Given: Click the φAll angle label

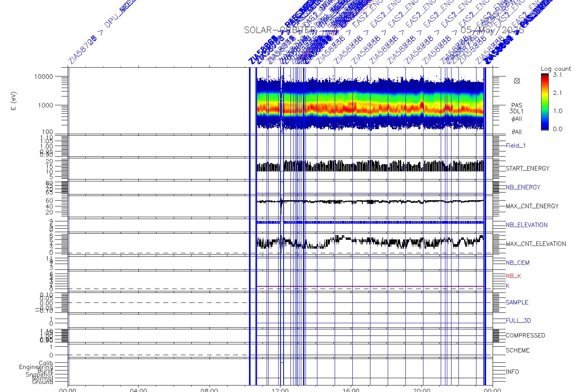Looking at the screenshot, I should [x=516, y=119].
